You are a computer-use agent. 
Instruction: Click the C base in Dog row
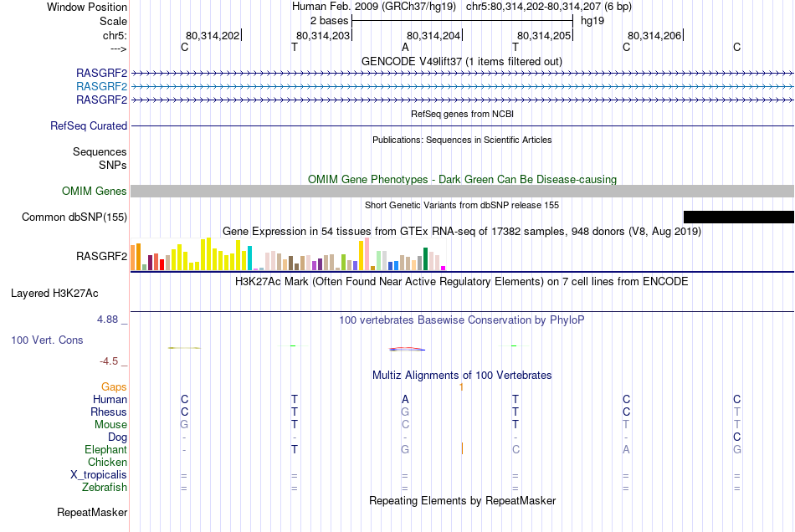[736, 437]
